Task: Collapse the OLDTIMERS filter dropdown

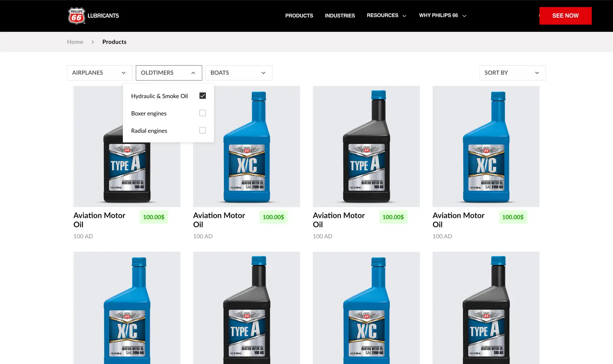Action: pos(169,73)
